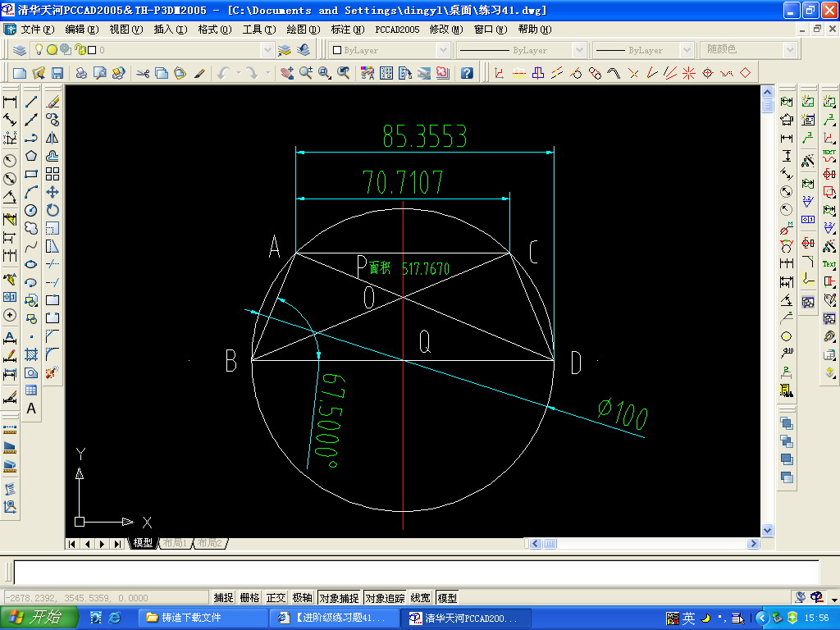
Task: Toggle 极轴 polar tracking in status bar
Action: [302, 598]
